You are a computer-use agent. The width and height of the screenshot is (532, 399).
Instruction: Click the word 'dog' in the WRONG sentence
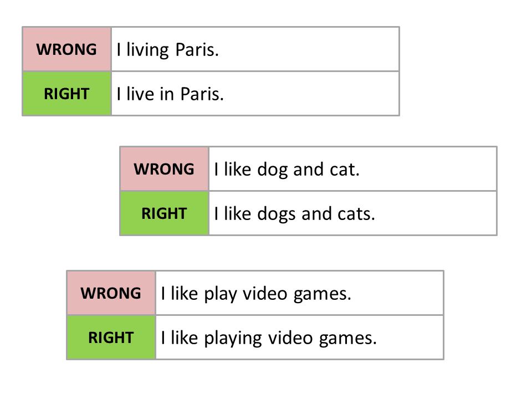pos(273,170)
